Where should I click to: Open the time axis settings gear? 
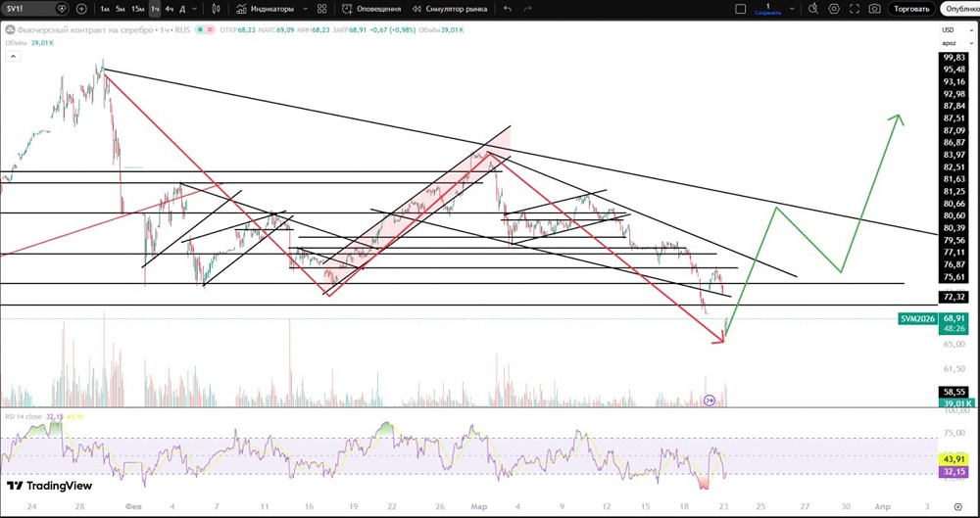958,506
